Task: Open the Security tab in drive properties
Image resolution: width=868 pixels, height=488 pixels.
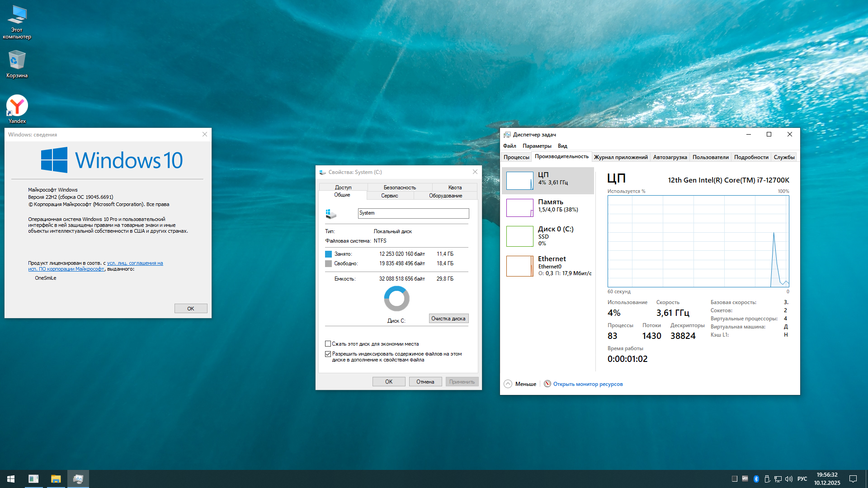Action: pos(400,187)
